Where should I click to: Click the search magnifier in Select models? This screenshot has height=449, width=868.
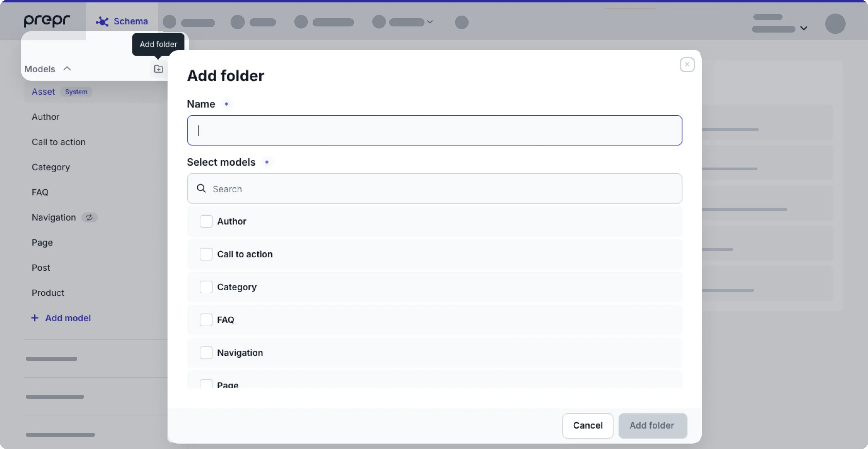click(201, 189)
